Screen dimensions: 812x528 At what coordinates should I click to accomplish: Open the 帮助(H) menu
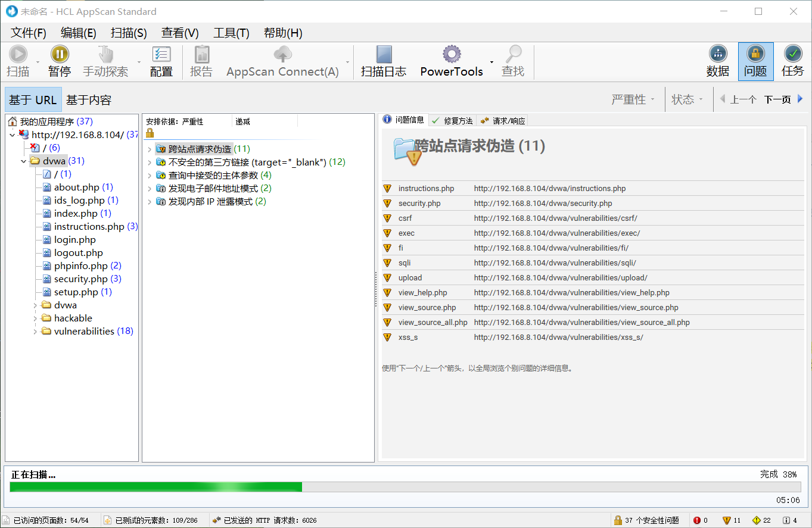click(x=283, y=33)
